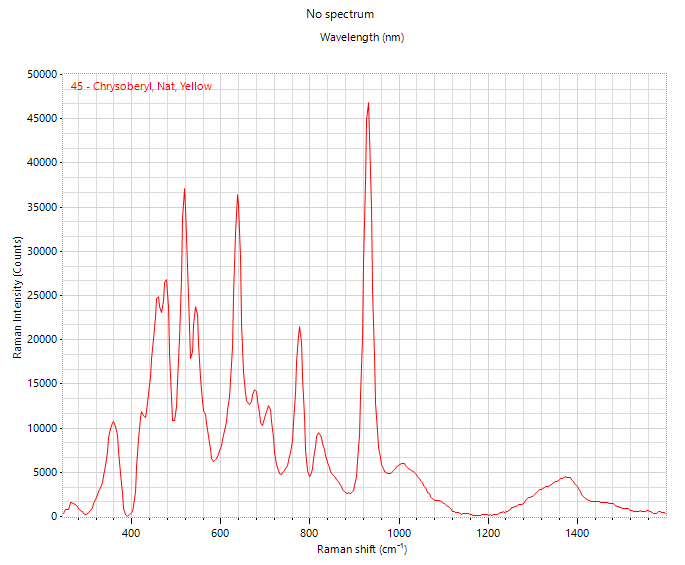Click the 0 y-axis tick label
Screen dimensions: 685x565
click(54, 516)
